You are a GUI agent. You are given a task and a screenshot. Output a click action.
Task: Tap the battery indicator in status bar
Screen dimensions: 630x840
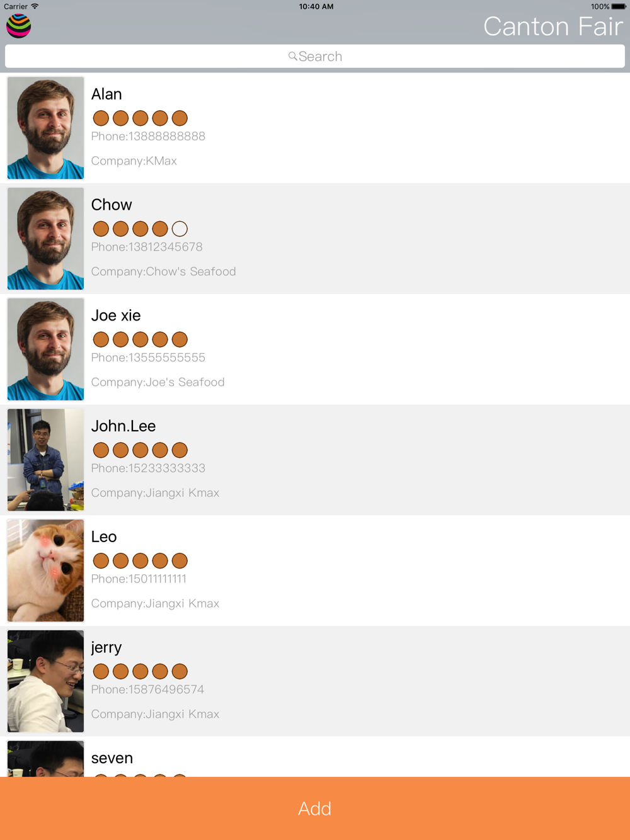(619, 6)
